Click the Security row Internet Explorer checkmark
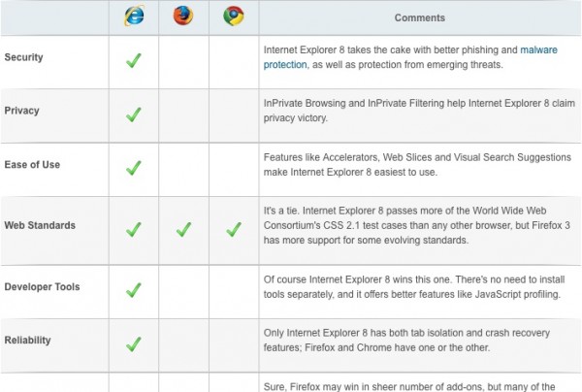This screenshot has height=392, width=582. click(134, 60)
